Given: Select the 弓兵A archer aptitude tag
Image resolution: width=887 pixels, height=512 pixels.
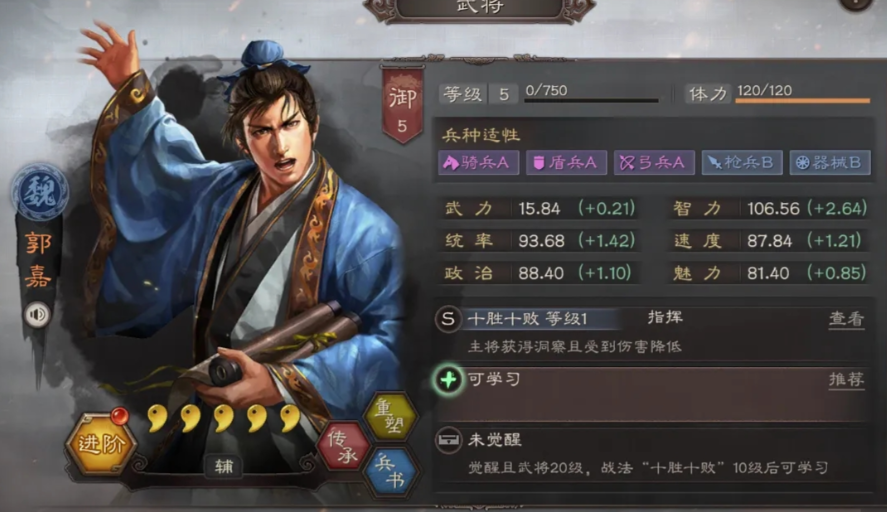Looking at the screenshot, I should click(654, 163).
